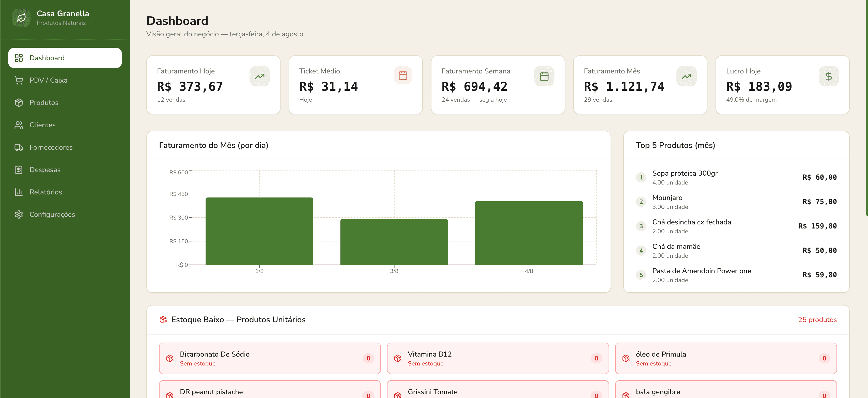This screenshot has height=398, width=868.
Task: Click the 0 stock badge on Bicarbonato De Sódio
Action: 368,358
